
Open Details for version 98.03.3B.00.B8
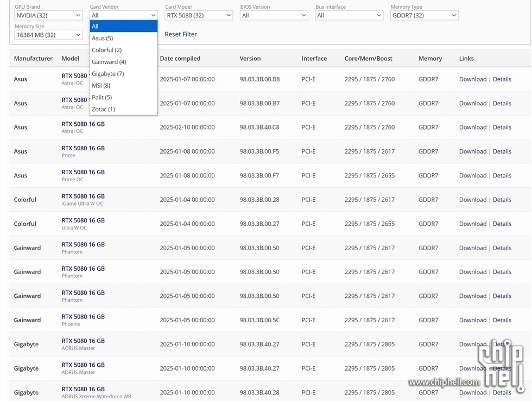point(502,79)
